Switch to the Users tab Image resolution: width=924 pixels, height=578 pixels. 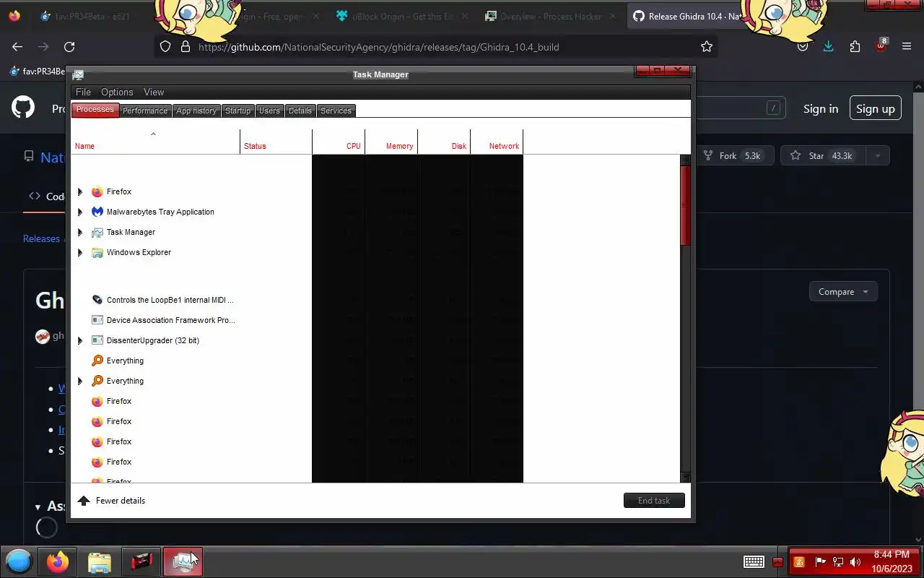[x=269, y=111]
